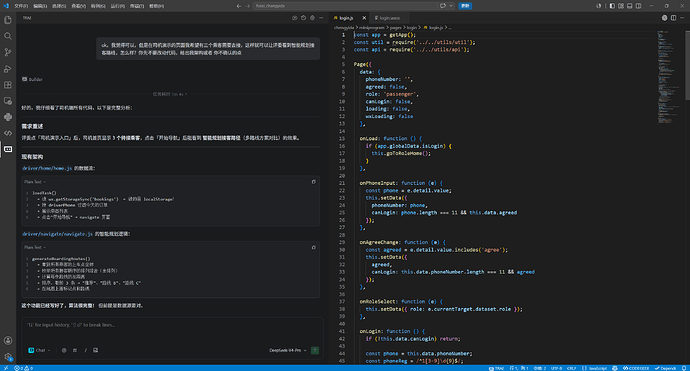Open the notifications bell in the status bar
The height and width of the screenshot is (371, 690).
click(684, 368)
